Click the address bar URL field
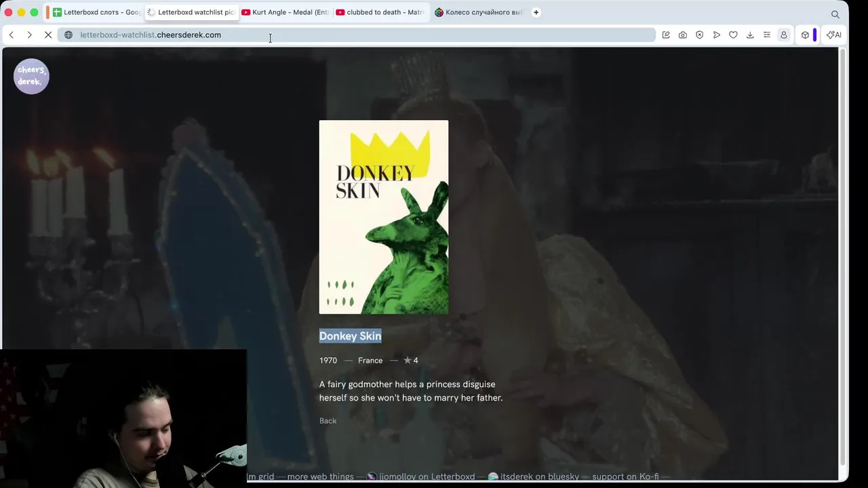 [357, 35]
